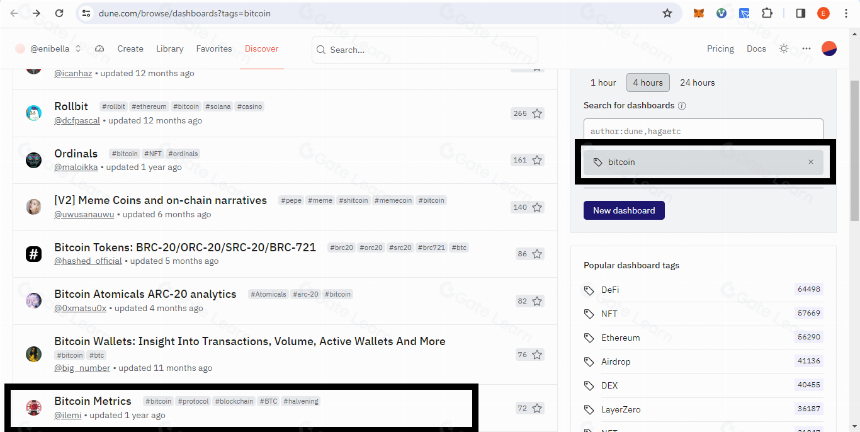This screenshot has width=860, height=432.
Task: Star the Ordinals dashboard
Action: tap(537, 160)
